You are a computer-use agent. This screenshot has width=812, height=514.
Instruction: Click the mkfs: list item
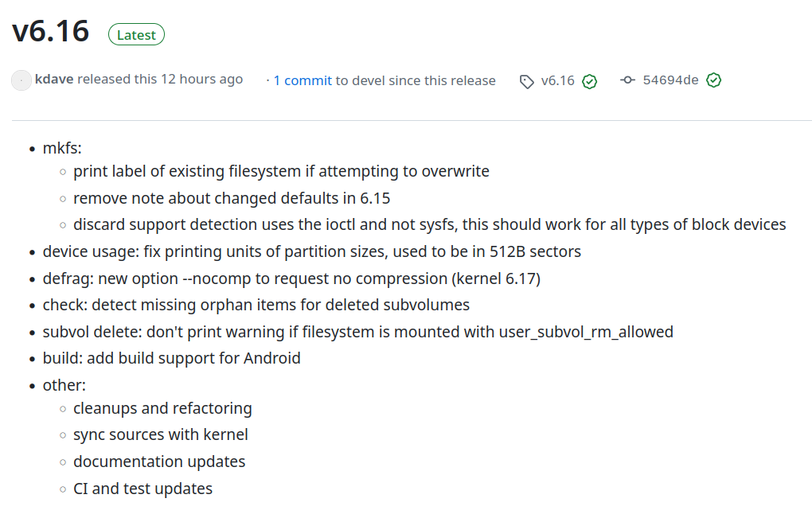click(x=62, y=148)
